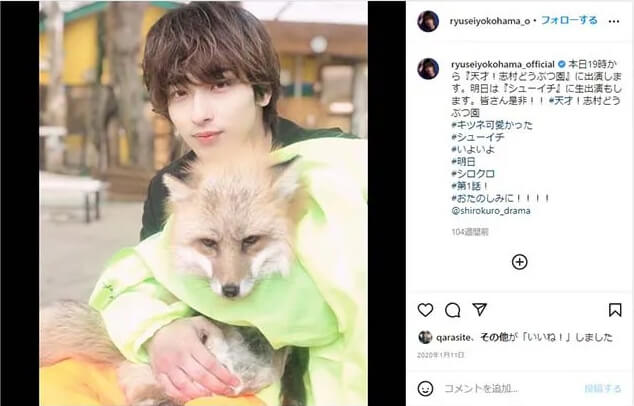Open the #おたのしみに hashtag
634x406 pixels.
pos(501,198)
